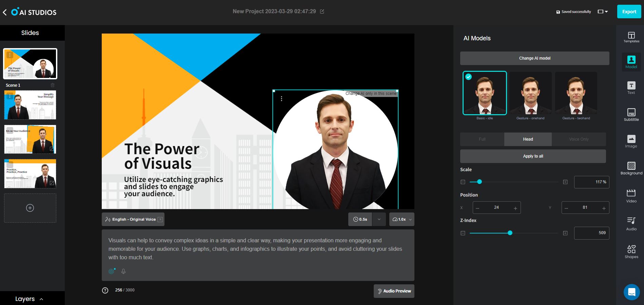Collapse the Layers panel
Image resolution: width=644 pixels, height=305 pixels.
[x=41, y=299]
